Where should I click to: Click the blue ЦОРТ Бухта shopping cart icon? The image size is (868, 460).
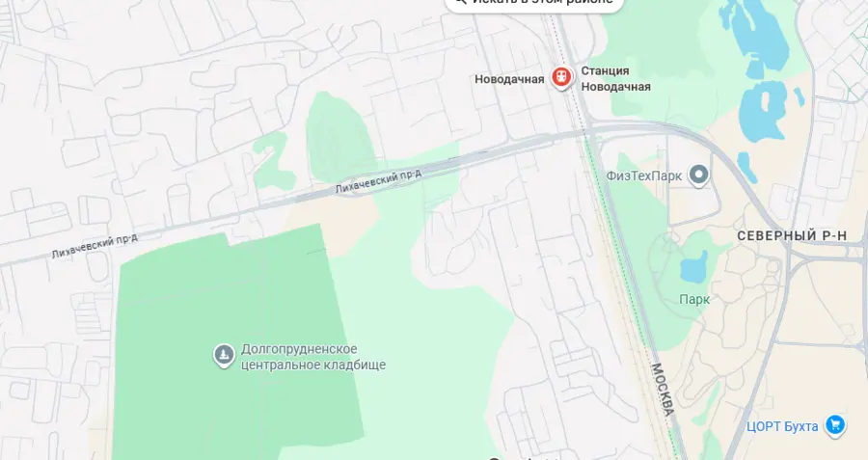point(835,425)
